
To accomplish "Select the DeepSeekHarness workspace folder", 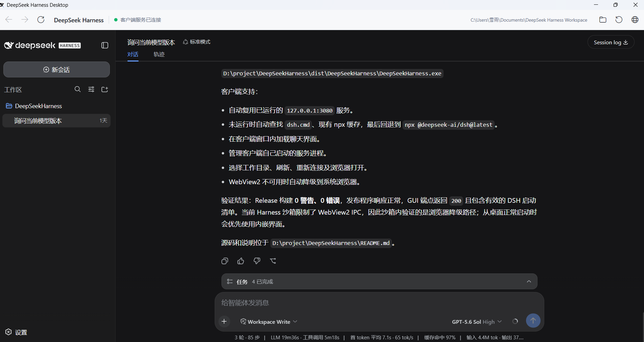I will point(56,106).
